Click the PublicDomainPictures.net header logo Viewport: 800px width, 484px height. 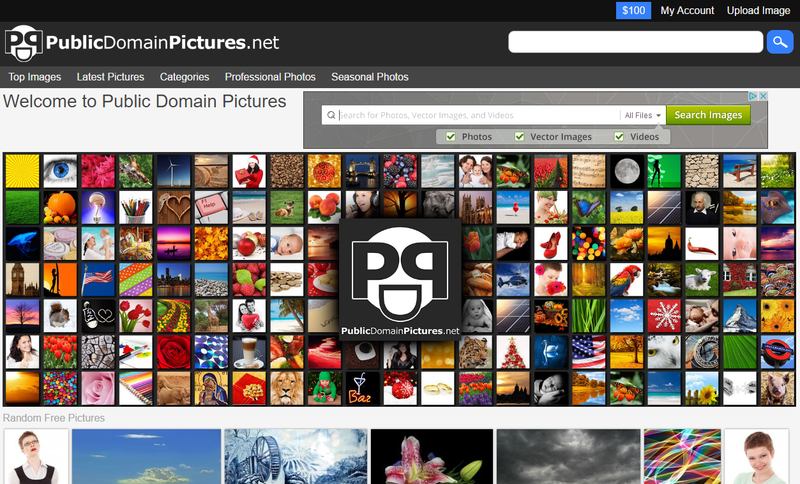tap(142, 43)
